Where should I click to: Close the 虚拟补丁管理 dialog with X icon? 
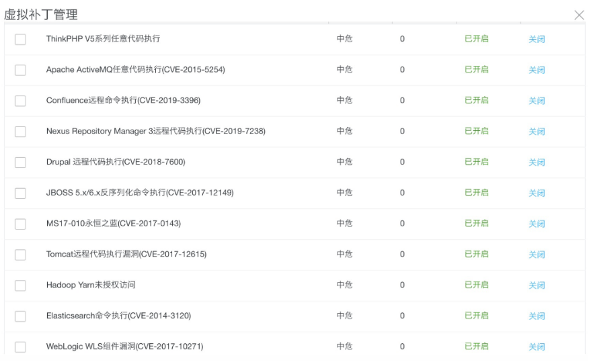[x=579, y=15]
